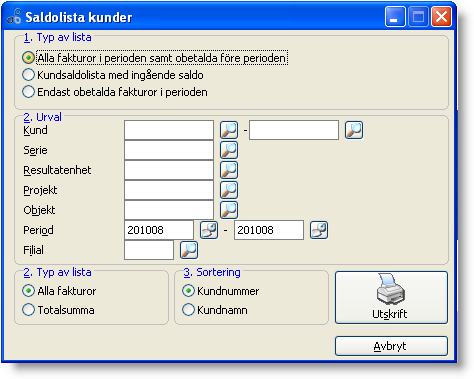Focus the Projekt input field
Screen dimensions: 474x379
tap(169, 190)
